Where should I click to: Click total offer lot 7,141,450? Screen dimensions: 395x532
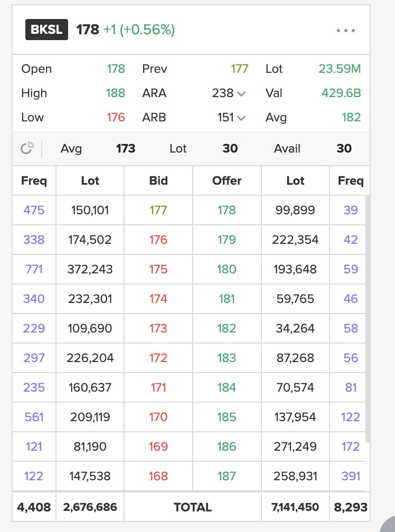[295, 507]
